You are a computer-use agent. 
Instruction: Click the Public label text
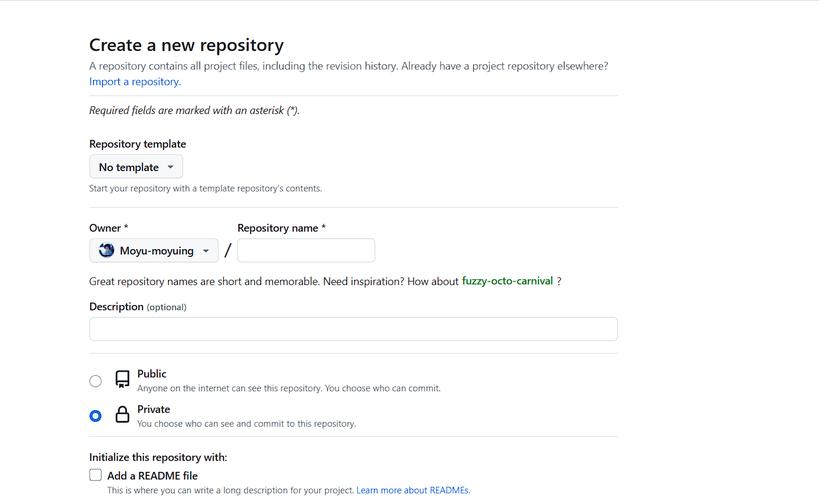(151, 374)
